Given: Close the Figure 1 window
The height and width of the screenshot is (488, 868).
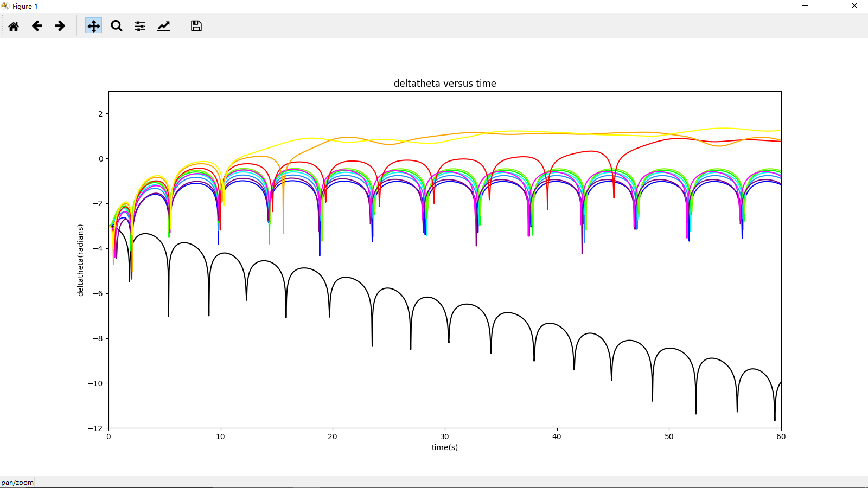Looking at the screenshot, I should (854, 6).
